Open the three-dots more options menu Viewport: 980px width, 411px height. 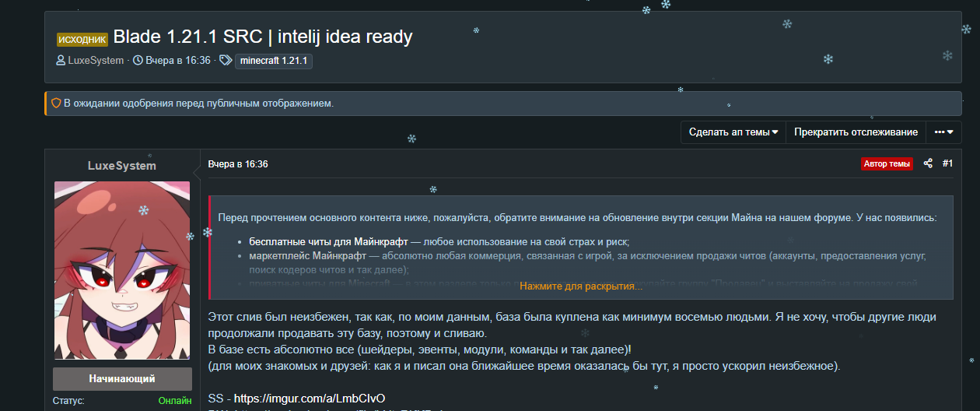pyautogui.click(x=943, y=132)
